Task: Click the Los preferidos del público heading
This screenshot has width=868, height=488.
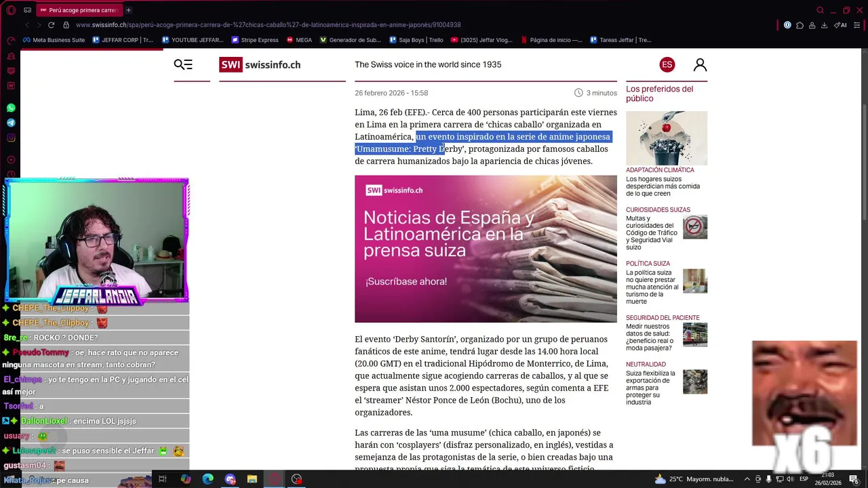Action: click(659, 94)
